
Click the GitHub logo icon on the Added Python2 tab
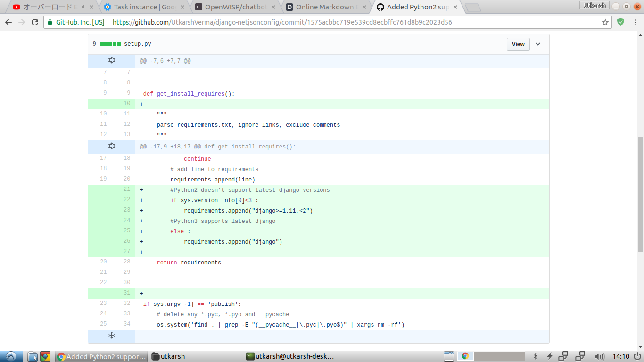coord(380,7)
